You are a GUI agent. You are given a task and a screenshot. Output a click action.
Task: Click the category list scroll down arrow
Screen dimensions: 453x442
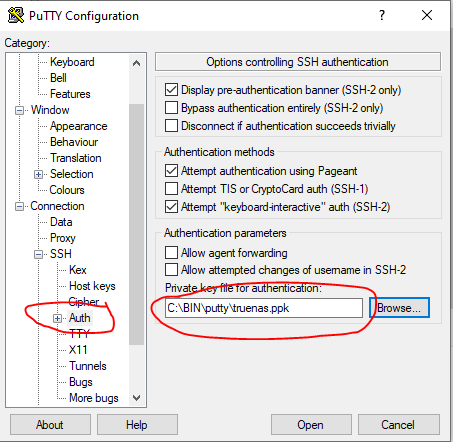coord(136,398)
